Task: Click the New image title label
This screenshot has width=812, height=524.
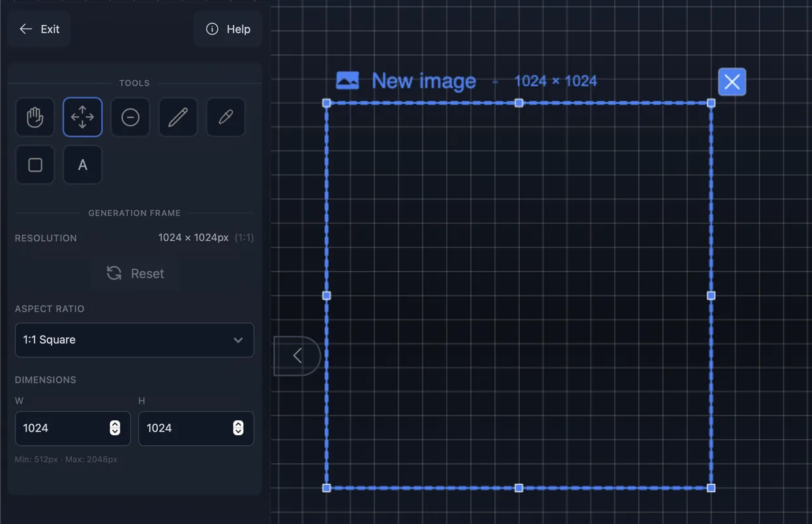Action: click(423, 80)
